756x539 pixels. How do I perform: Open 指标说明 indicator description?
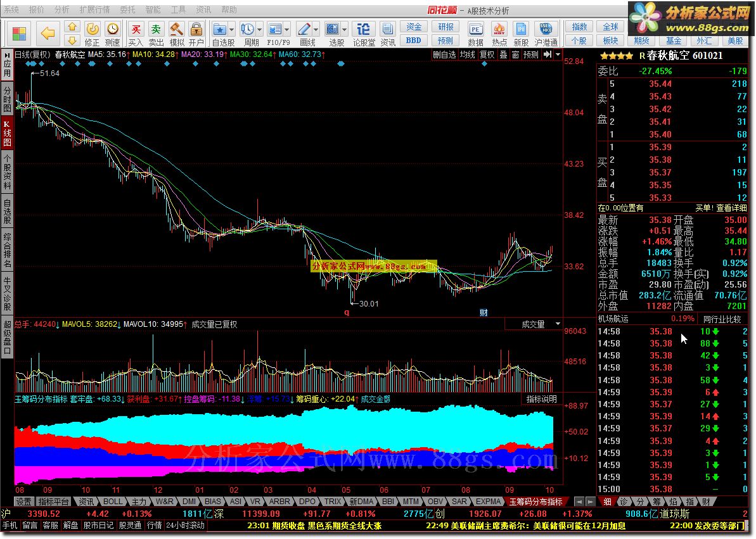(x=541, y=398)
